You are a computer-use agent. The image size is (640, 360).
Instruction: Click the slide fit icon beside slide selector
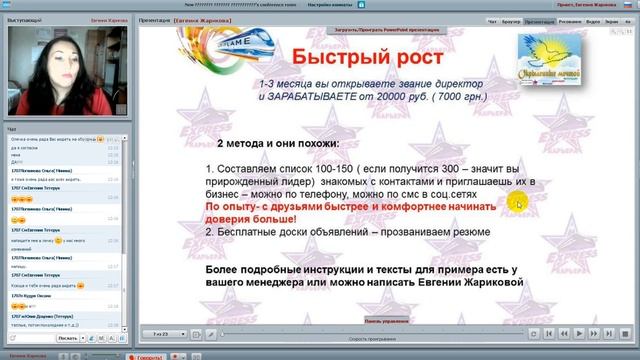[196, 334]
